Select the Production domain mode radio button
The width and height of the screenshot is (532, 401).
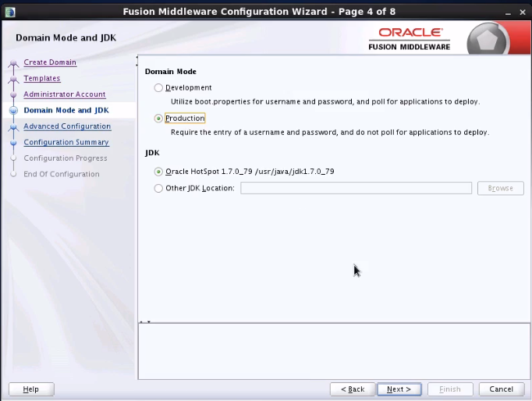158,119
